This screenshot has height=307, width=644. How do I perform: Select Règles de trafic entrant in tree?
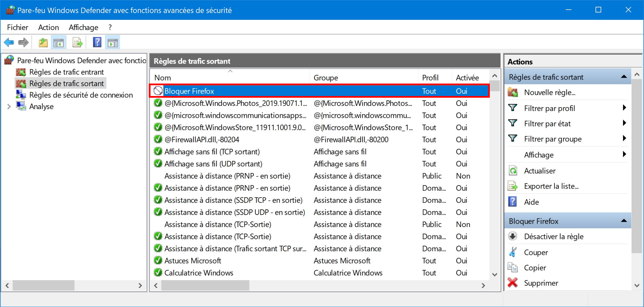(67, 72)
